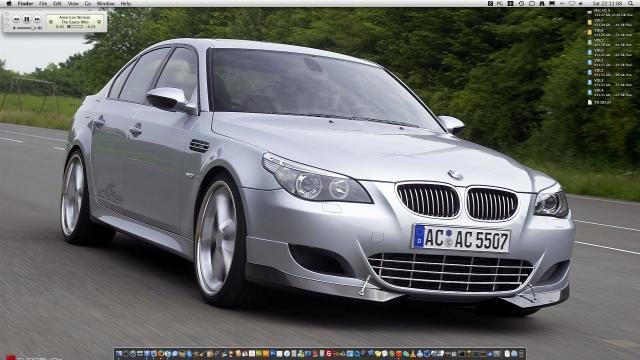
Task: Skip to next track in mini player
Action: [x=37, y=19]
